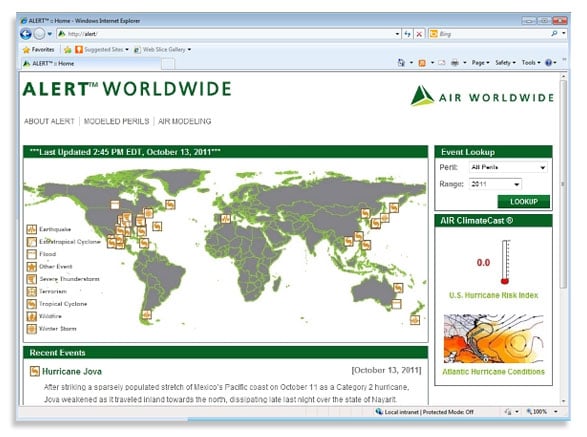Click the red Stop loading icon
Screen dimensions: 587x437
pyautogui.click(x=419, y=34)
